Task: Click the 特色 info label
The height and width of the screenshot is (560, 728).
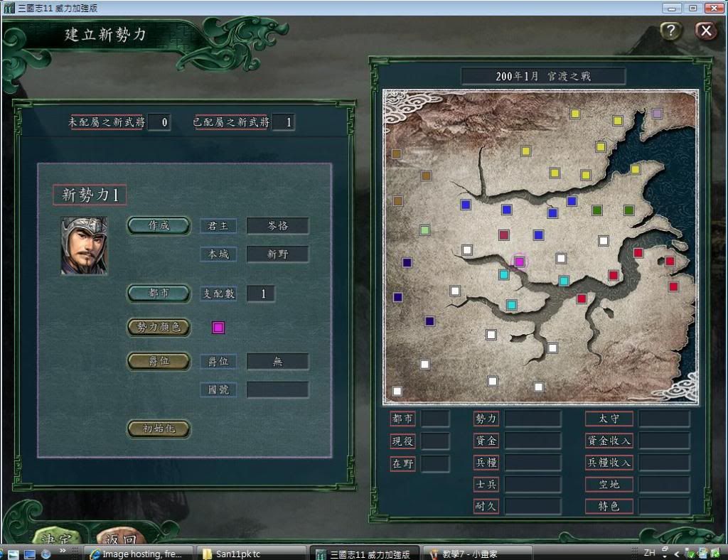Action: [609, 506]
